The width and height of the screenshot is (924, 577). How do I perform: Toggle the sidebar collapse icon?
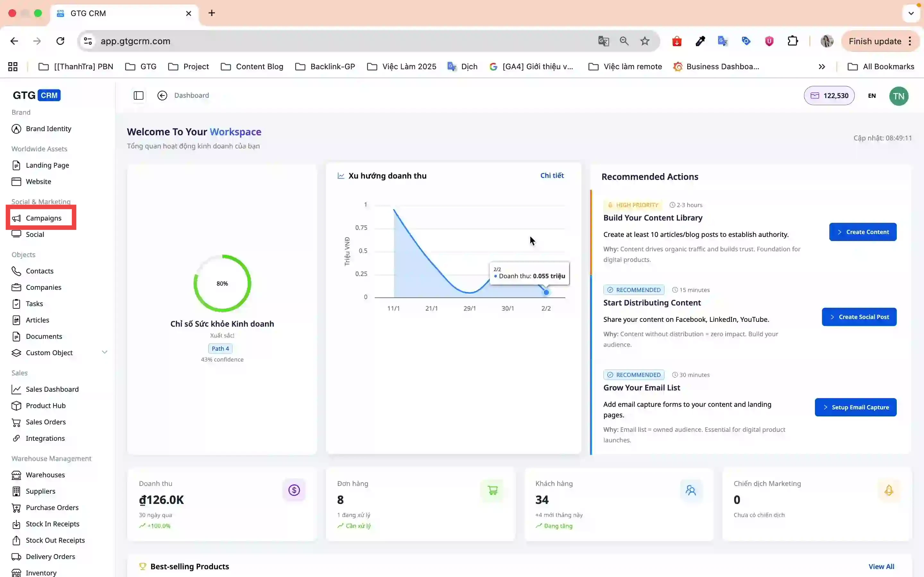tap(139, 96)
